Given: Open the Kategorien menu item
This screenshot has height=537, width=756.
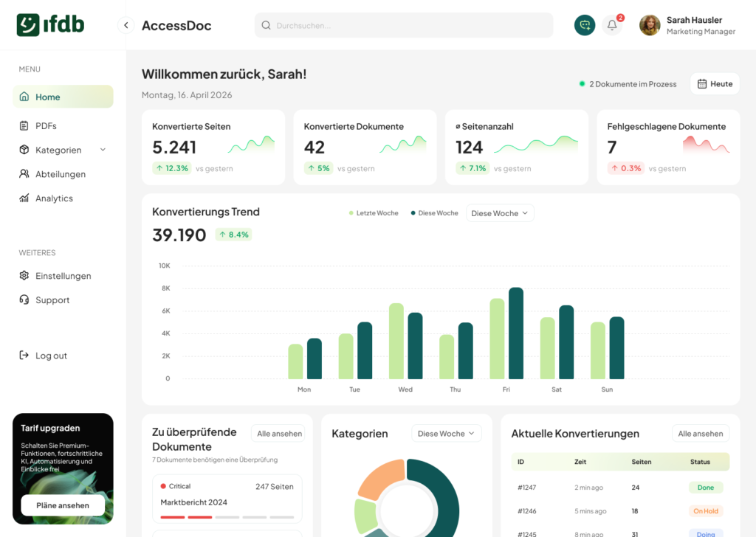Looking at the screenshot, I should [63, 150].
